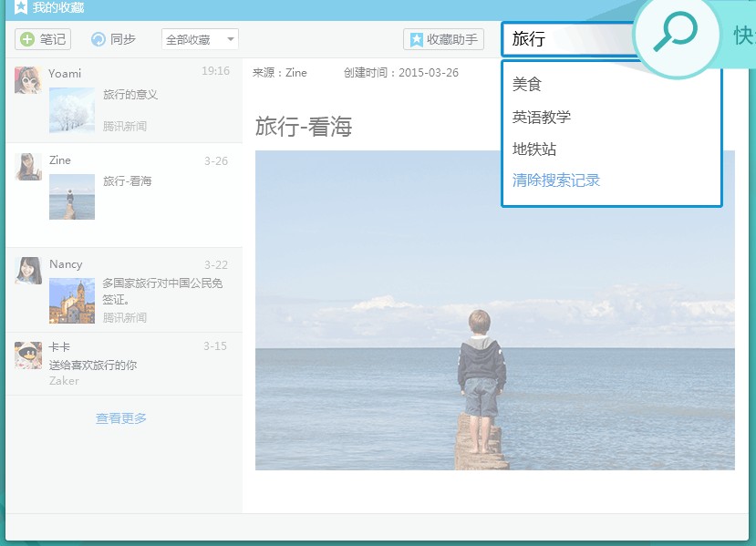Screen dimensions: 756x546
Task: Click the large boy-at-sea photo
Action: [494, 310]
